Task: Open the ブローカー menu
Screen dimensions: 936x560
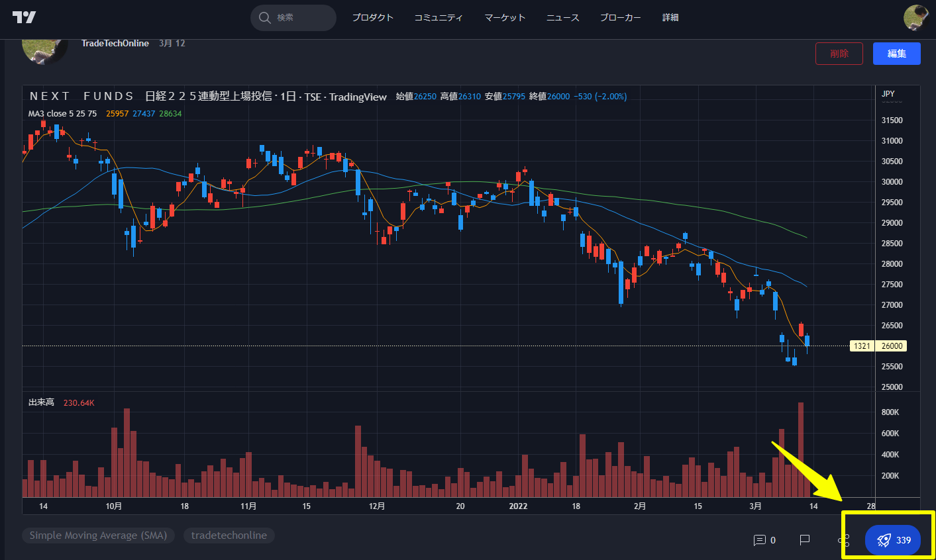Action: pos(621,18)
